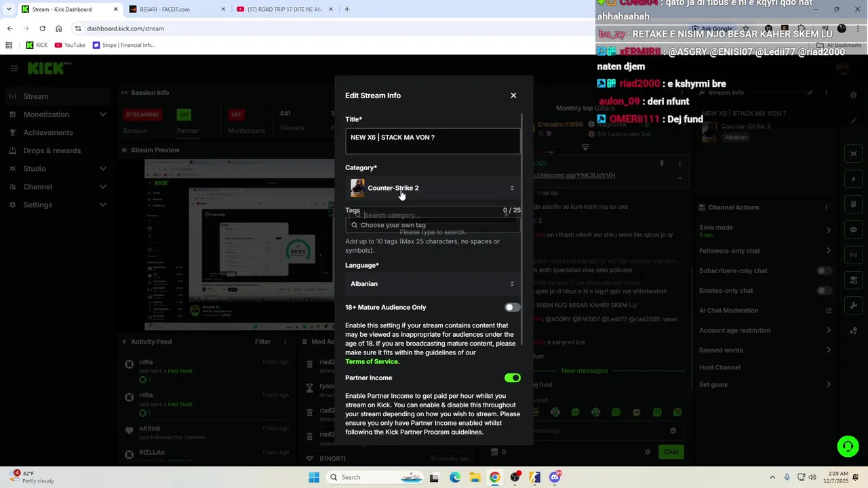Screen dimensions: 868x488
Task: Close the Edit Stream Info dialog
Action: pos(513,96)
